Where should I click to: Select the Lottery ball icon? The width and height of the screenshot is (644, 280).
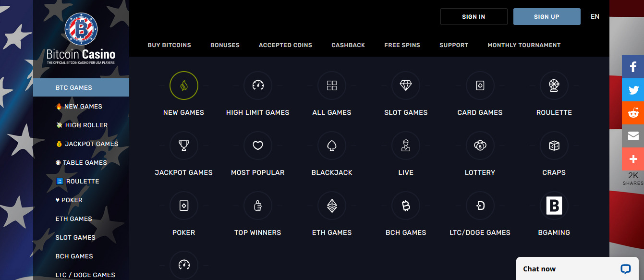coord(480,146)
